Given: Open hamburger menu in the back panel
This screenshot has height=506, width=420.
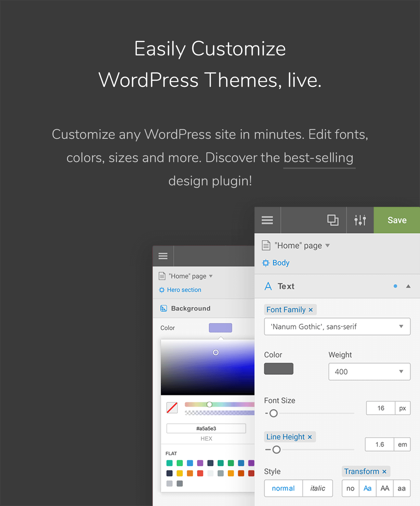Looking at the screenshot, I should point(163,256).
